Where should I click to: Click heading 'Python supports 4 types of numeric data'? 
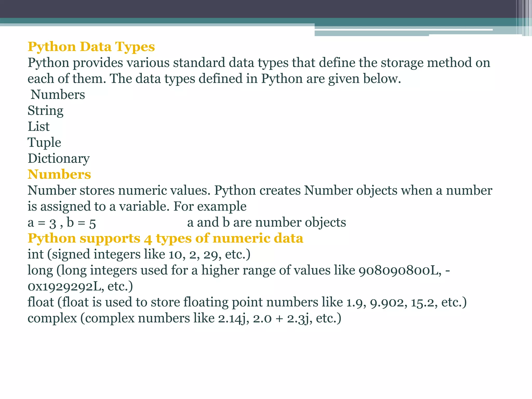(165, 239)
